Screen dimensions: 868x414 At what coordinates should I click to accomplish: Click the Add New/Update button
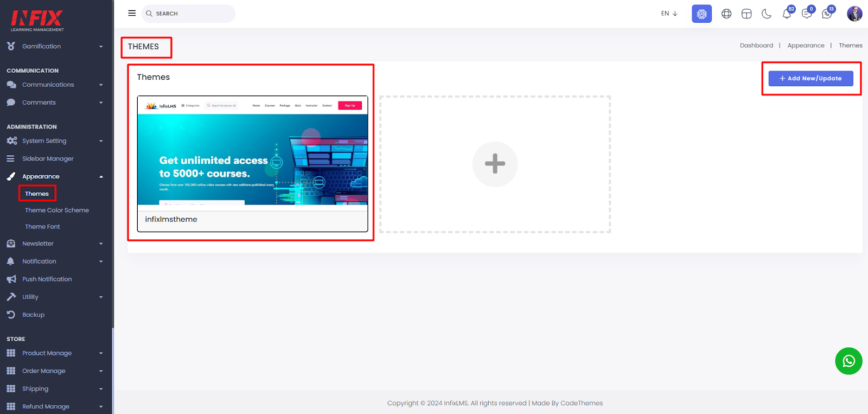[810, 79]
